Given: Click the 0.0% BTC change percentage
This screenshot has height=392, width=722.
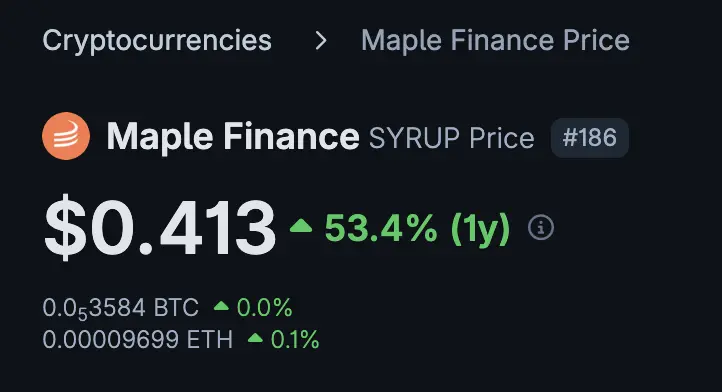Looking at the screenshot, I should point(264,307).
